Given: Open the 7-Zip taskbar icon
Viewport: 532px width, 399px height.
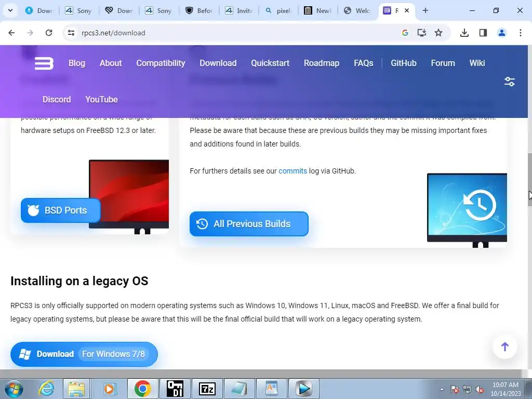Looking at the screenshot, I should pyautogui.click(x=207, y=389).
